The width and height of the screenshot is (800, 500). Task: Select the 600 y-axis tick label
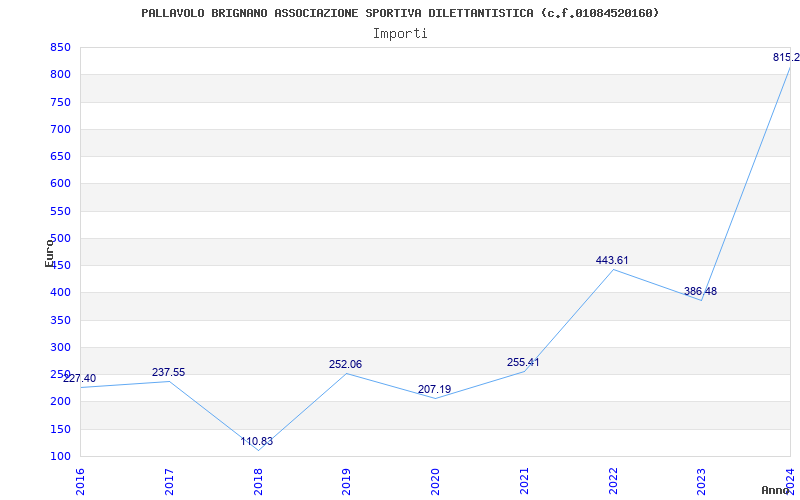(60, 184)
